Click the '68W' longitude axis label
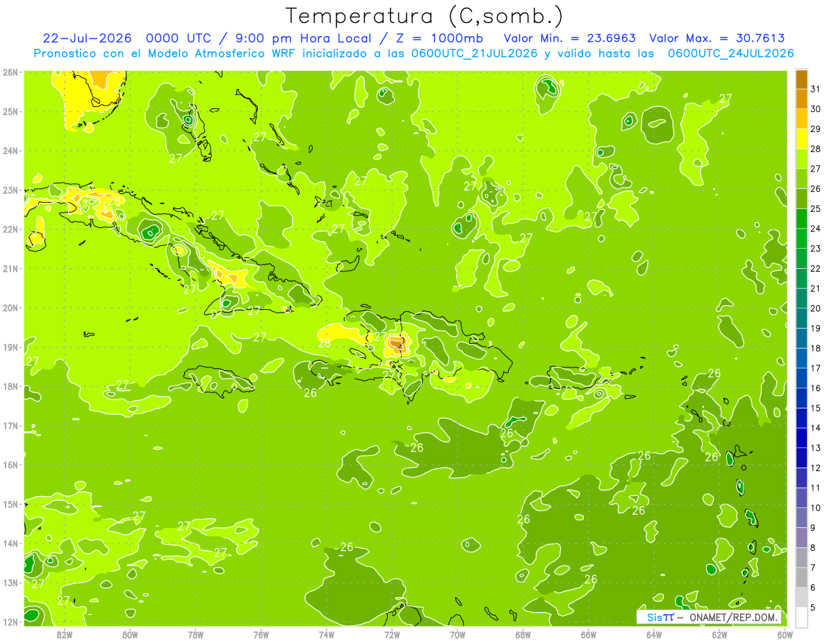This screenshot has height=644, width=834. (x=523, y=634)
